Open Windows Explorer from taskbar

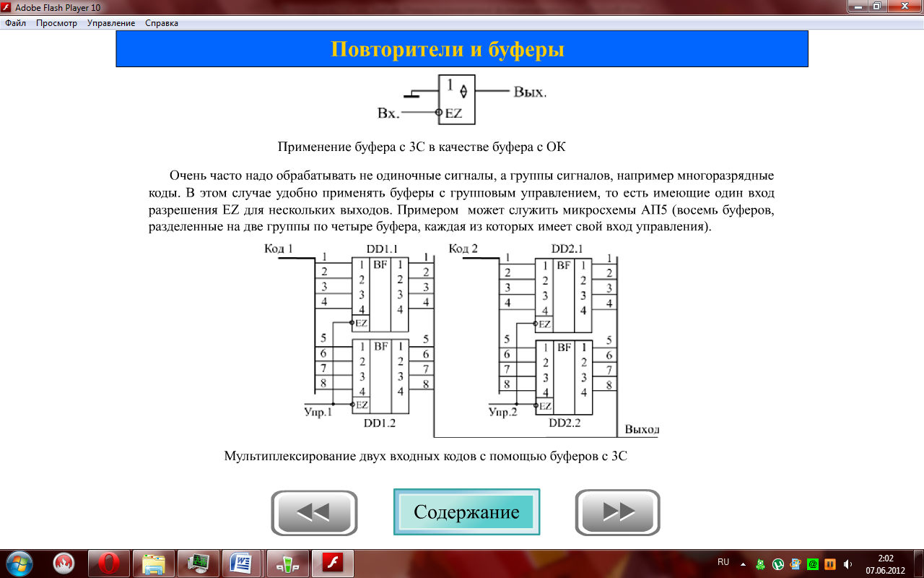point(154,563)
